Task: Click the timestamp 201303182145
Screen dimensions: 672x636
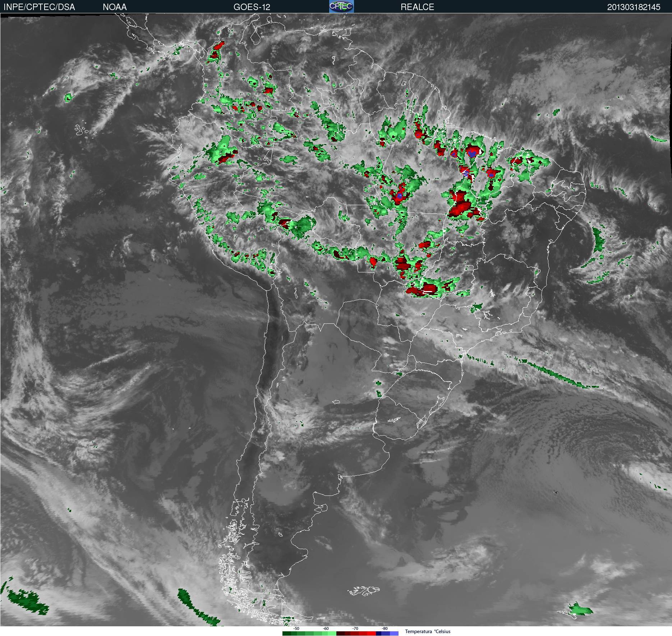Action: click(634, 7)
